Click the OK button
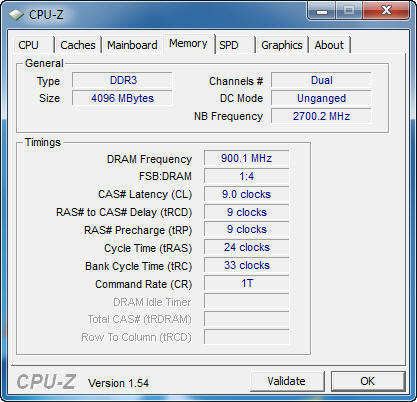 tap(368, 381)
